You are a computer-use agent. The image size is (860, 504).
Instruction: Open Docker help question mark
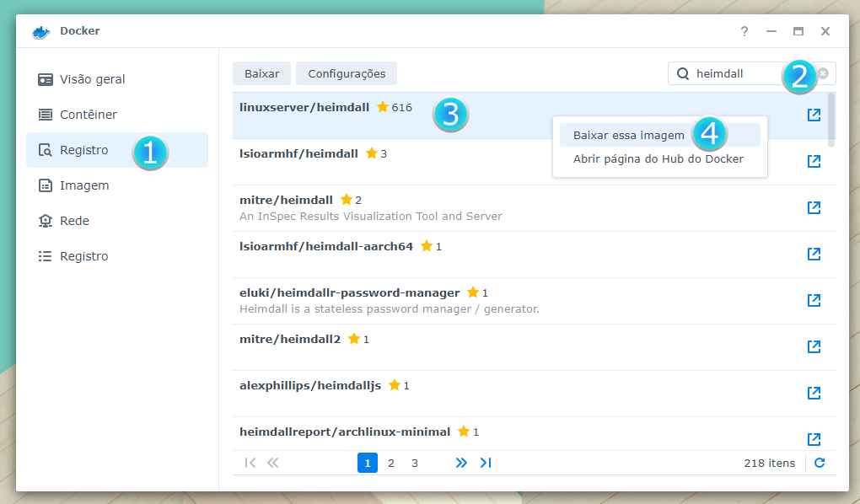(x=744, y=31)
